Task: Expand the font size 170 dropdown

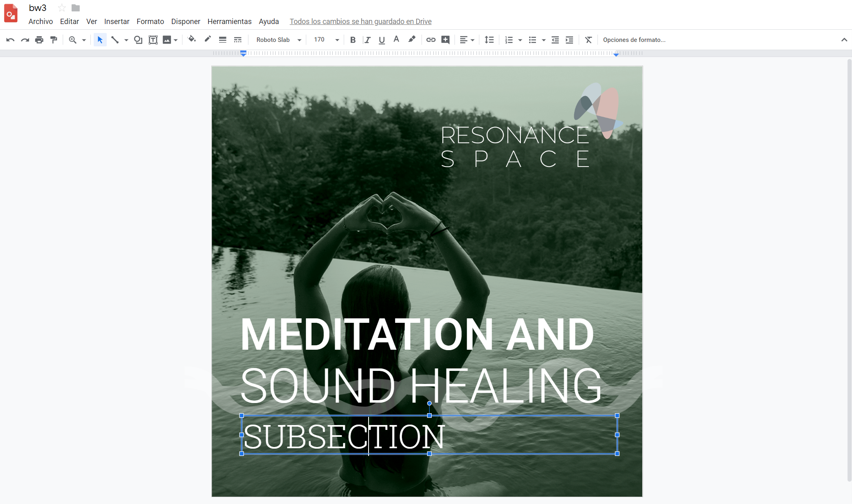Action: click(x=337, y=40)
